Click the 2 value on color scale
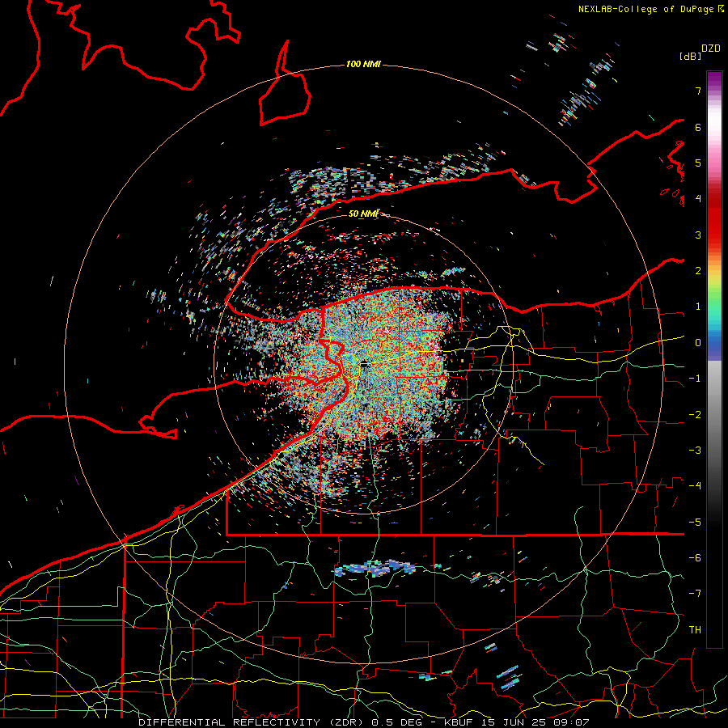Viewport: 728px width, 728px height. [698, 271]
